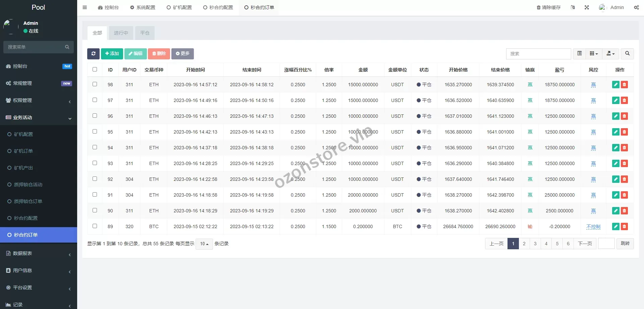Click the fullscreen expand icon in header
644x309 pixels.
pos(587,7)
